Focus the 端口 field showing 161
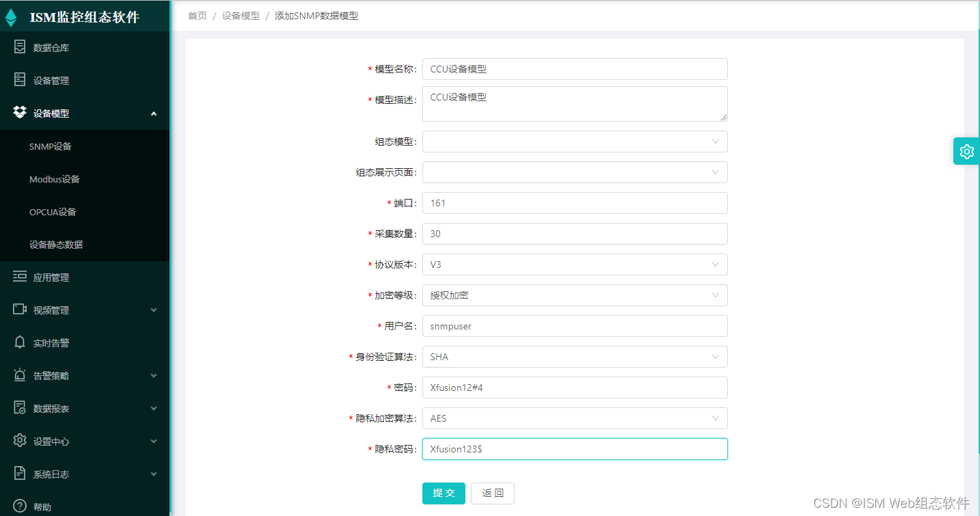This screenshot has width=980, height=516. [x=575, y=203]
